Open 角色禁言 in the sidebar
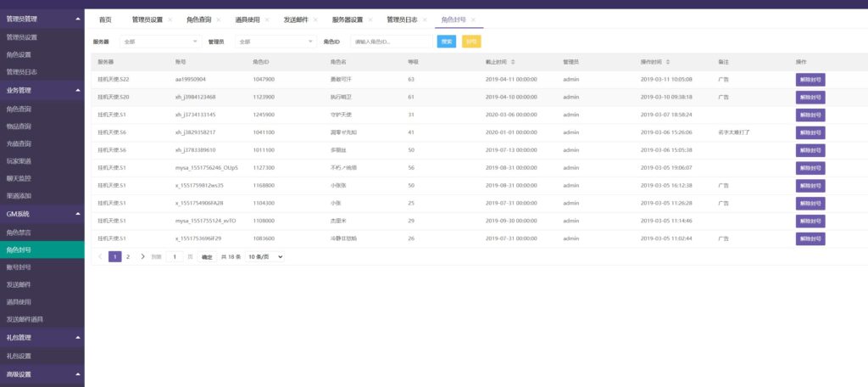This screenshot has width=868, height=387. (19, 233)
